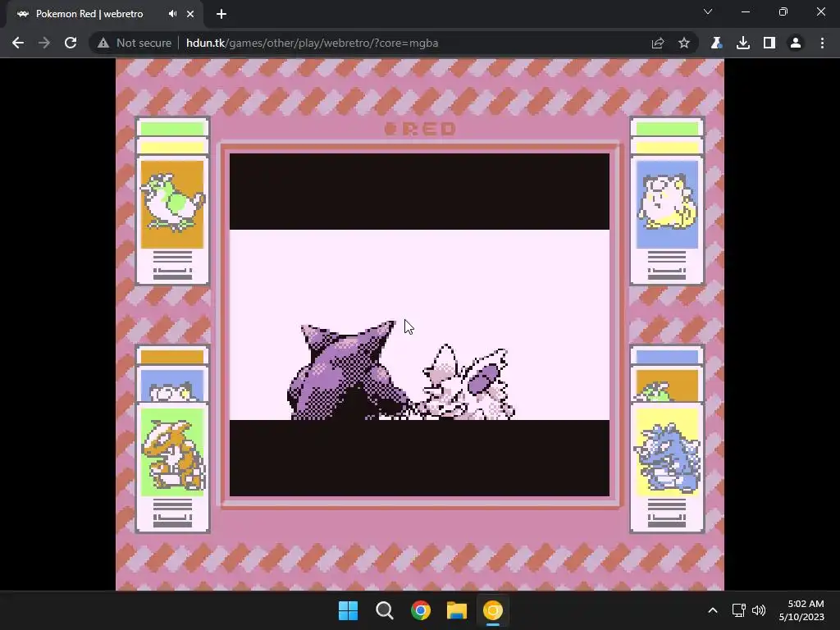Open the volume tray icon
840x630 pixels.
click(759, 610)
